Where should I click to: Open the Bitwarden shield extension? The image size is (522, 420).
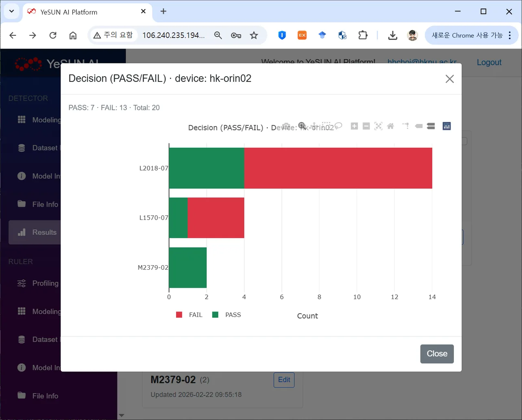pyautogui.click(x=282, y=35)
